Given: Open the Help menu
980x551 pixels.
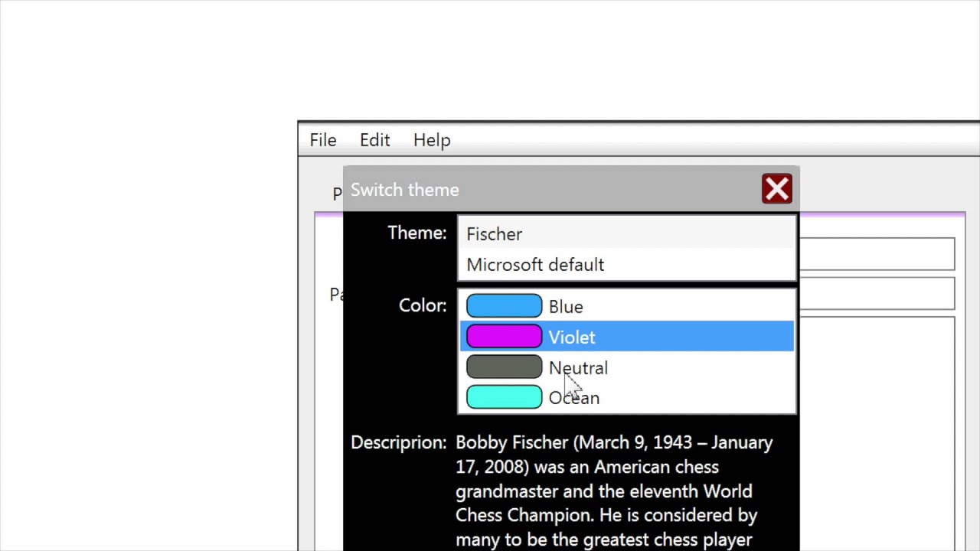Looking at the screenshot, I should click(x=432, y=140).
